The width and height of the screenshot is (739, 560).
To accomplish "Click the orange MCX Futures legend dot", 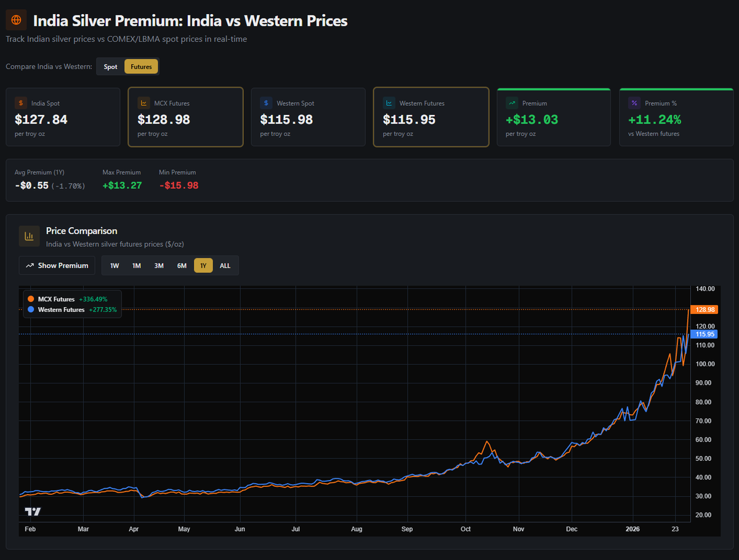I will pos(31,299).
